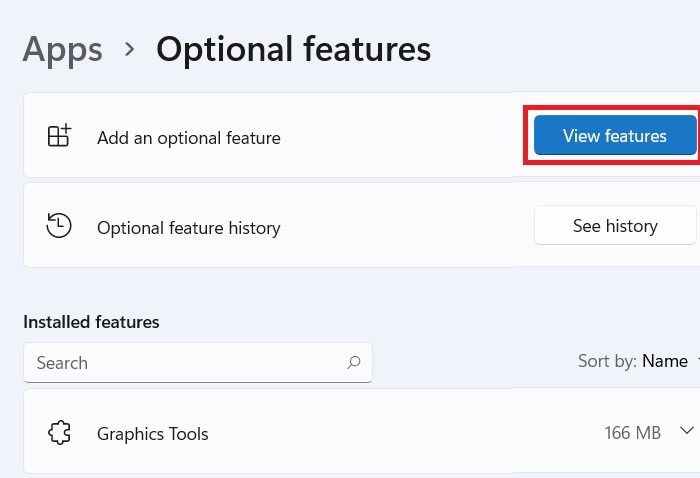Select the Graphics Tools feature entry

click(152, 434)
